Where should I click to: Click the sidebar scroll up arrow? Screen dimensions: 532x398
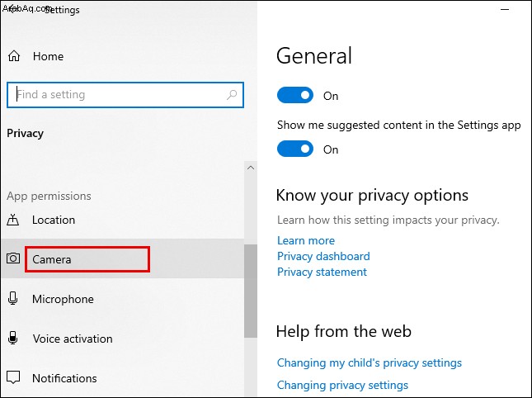[x=251, y=168]
